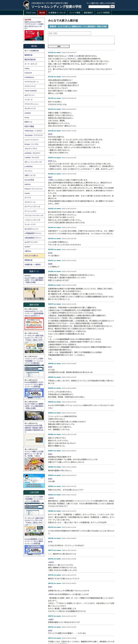Click the Funds 4,000円分 campaign thumbnail
Viewport: 138px width, 644px height.
(x=34, y=393)
